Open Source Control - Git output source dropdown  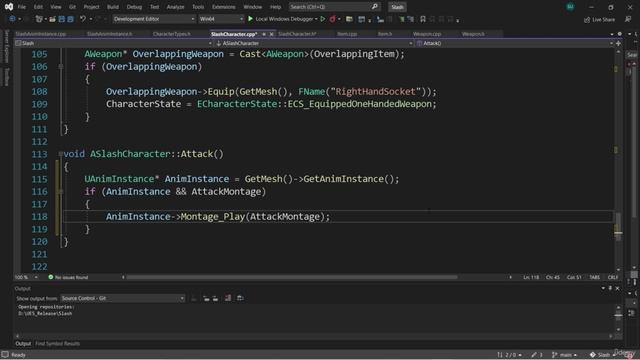(122, 298)
